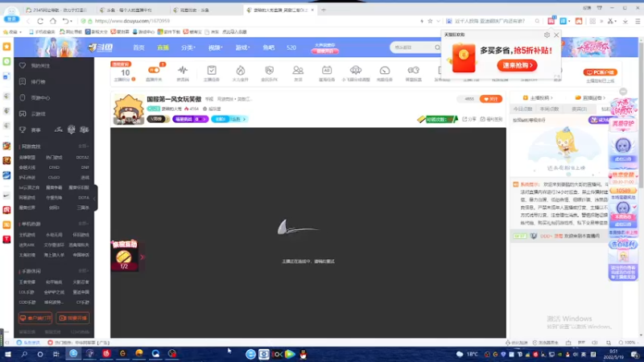Click the 我要开播 sidebar button
644x362 pixels.
(x=73, y=318)
